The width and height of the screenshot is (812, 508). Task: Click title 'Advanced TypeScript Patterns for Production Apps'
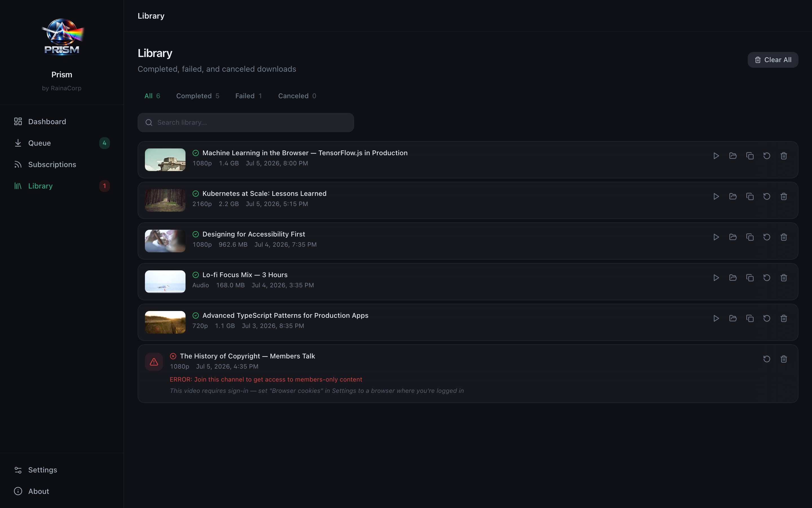click(285, 316)
